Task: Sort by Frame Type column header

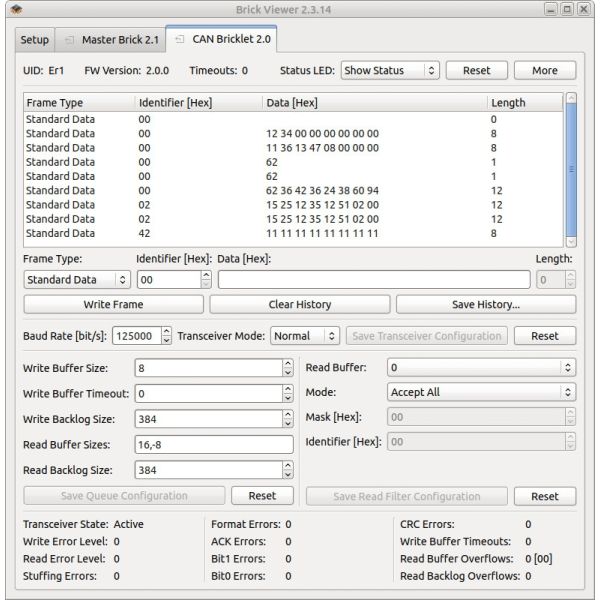Action: [79, 103]
